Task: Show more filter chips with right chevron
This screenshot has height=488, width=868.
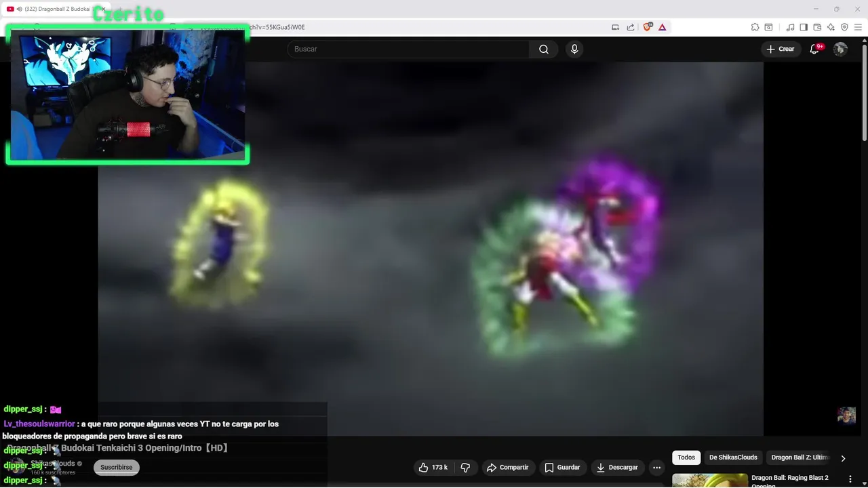Action: 843,458
